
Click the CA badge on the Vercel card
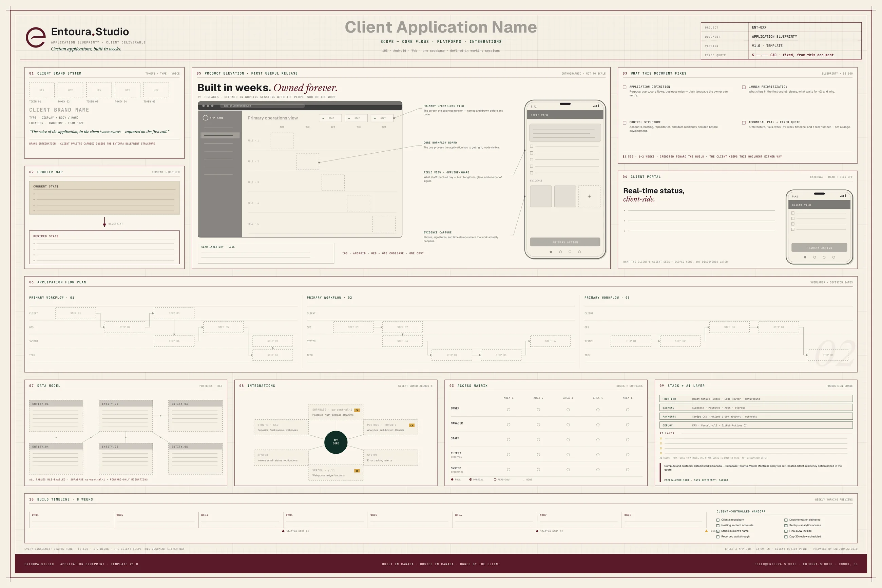pyautogui.click(x=357, y=471)
